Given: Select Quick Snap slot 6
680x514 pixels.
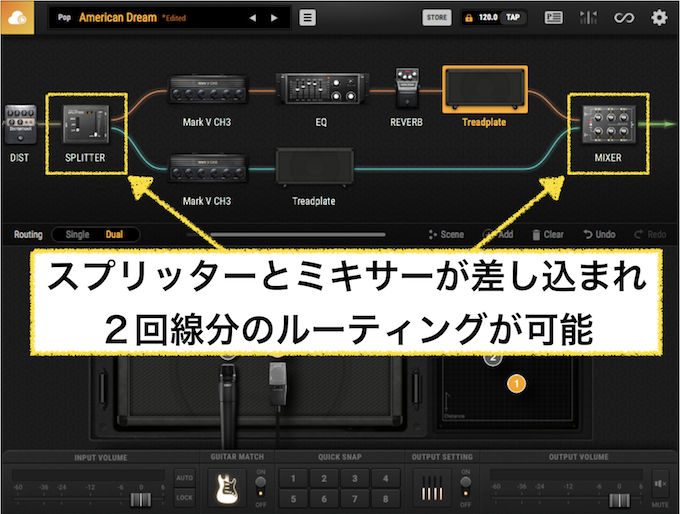Looking at the screenshot, I should point(324,499).
